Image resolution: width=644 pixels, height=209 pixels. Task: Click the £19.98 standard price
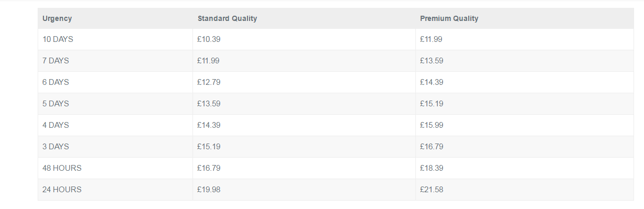pos(209,190)
